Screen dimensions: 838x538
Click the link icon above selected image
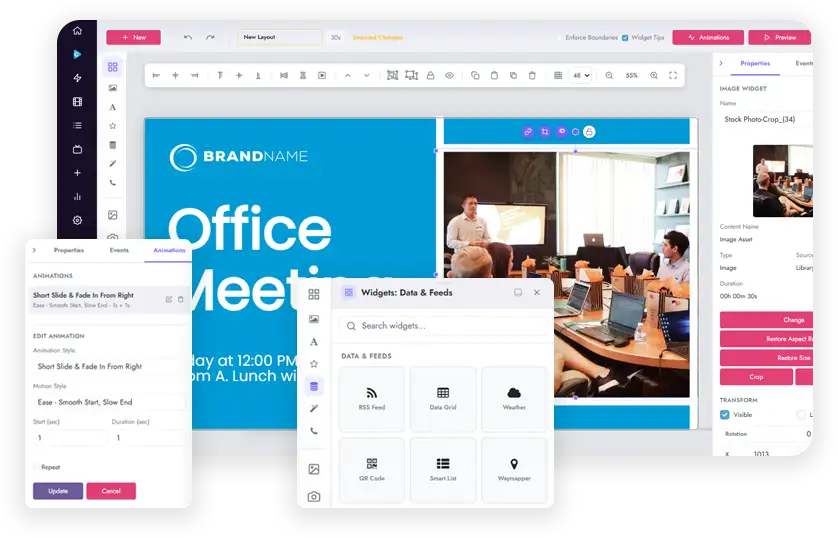click(x=528, y=132)
